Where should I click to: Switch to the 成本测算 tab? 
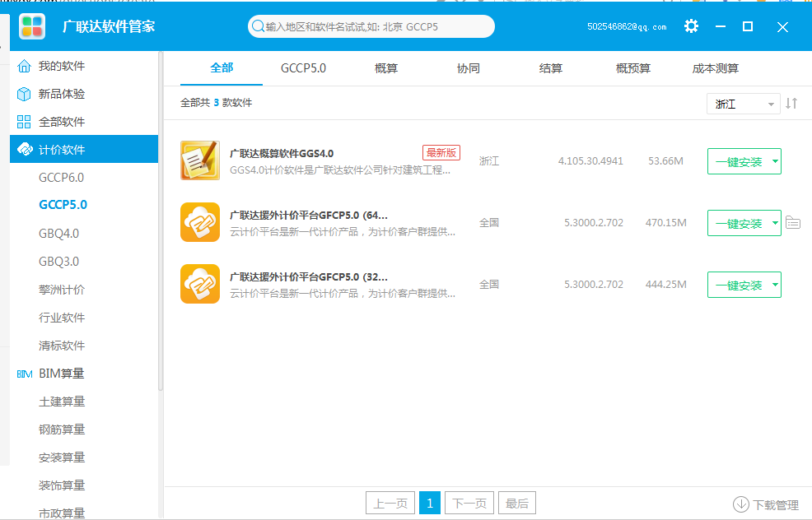click(x=715, y=68)
